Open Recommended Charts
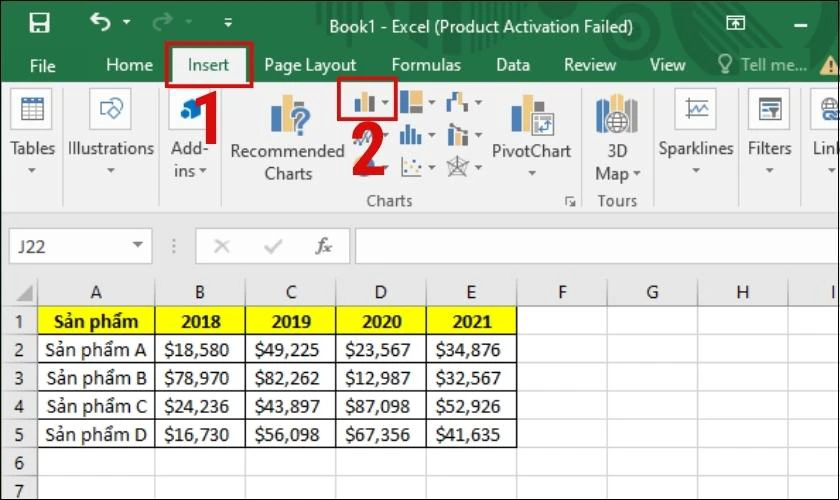Screen dimensions: 840x500 [288, 138]
